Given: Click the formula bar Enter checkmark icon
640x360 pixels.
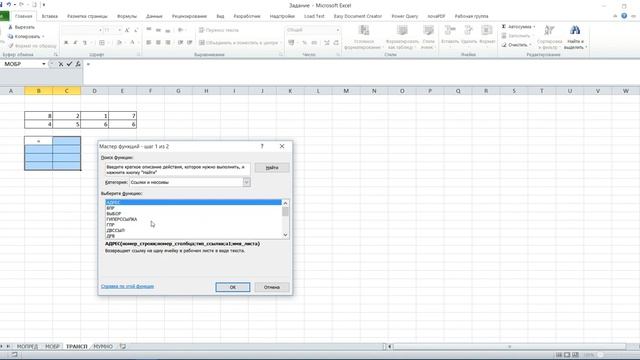Looking at the screenshot, I should (69, 64).
